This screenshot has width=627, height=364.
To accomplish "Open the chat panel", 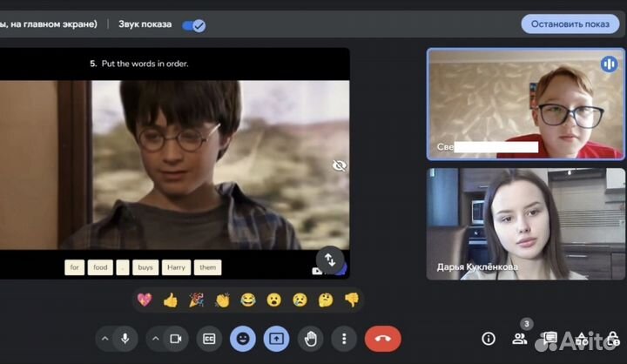I will pos(550,339).
